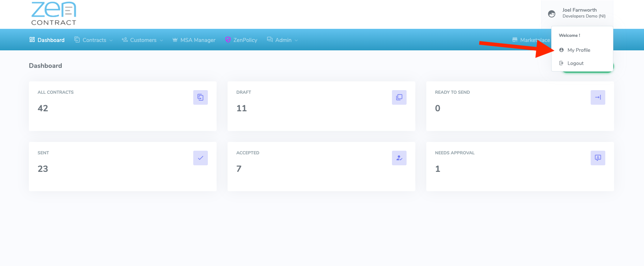Image resolution: width=644 pixels, height=266 pixels.
Task: Open MSA Manager in navigation bar
Action: (x=194, y=40)
